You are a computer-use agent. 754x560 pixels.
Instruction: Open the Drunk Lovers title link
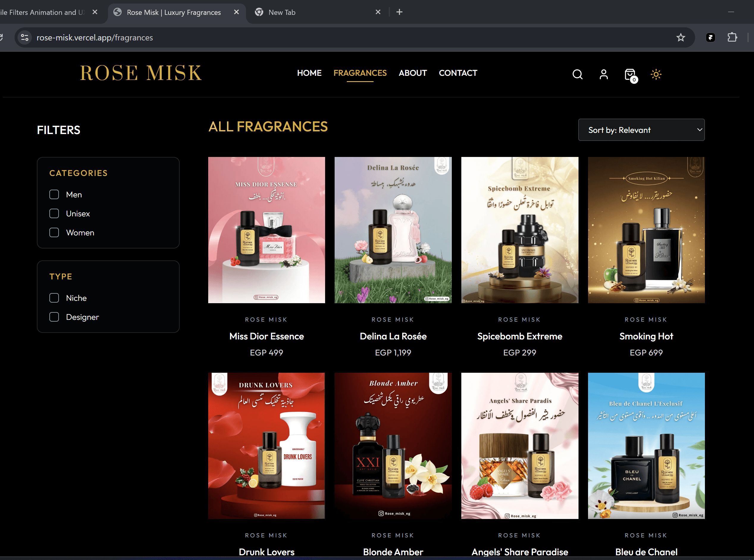click(x=266, y=552)
